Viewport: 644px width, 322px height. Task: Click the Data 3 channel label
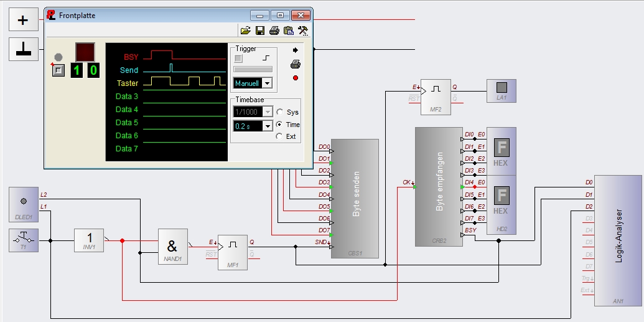(127, 97)
